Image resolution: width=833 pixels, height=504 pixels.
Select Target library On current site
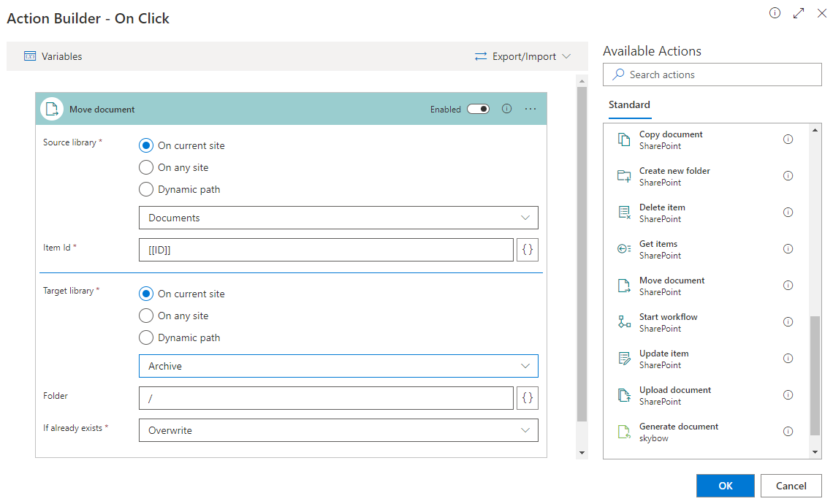(x=146, y=294)
